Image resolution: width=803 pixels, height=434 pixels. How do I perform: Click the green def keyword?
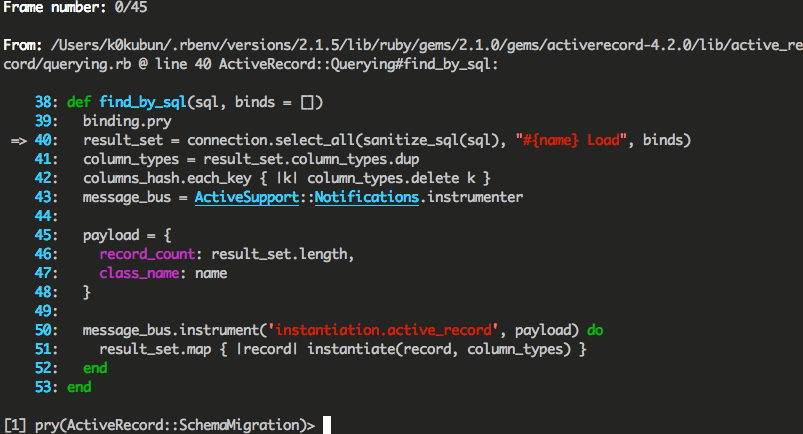pyautogui.click(x=79, y=102)
